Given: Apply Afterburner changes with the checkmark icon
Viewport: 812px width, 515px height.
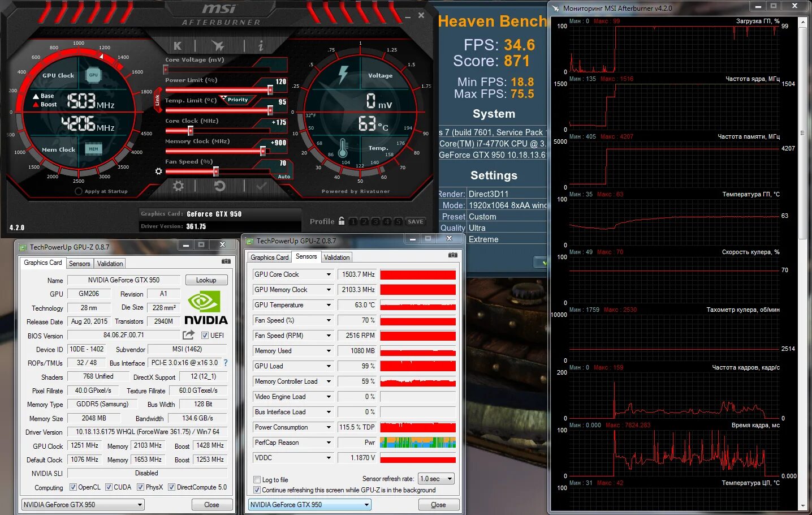Looking at the screenshot, I should click(x=261, y=186).
